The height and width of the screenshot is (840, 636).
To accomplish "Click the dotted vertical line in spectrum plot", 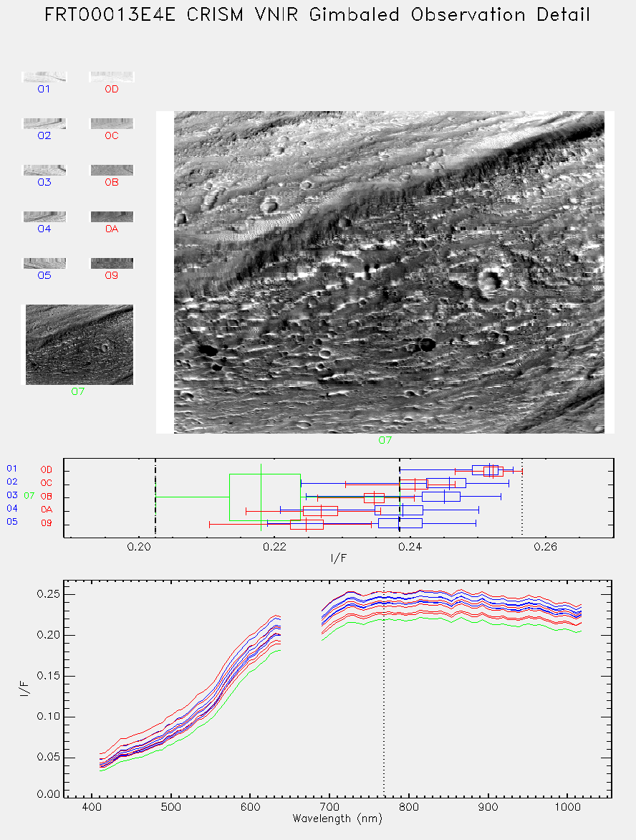I will click(384, 688).
